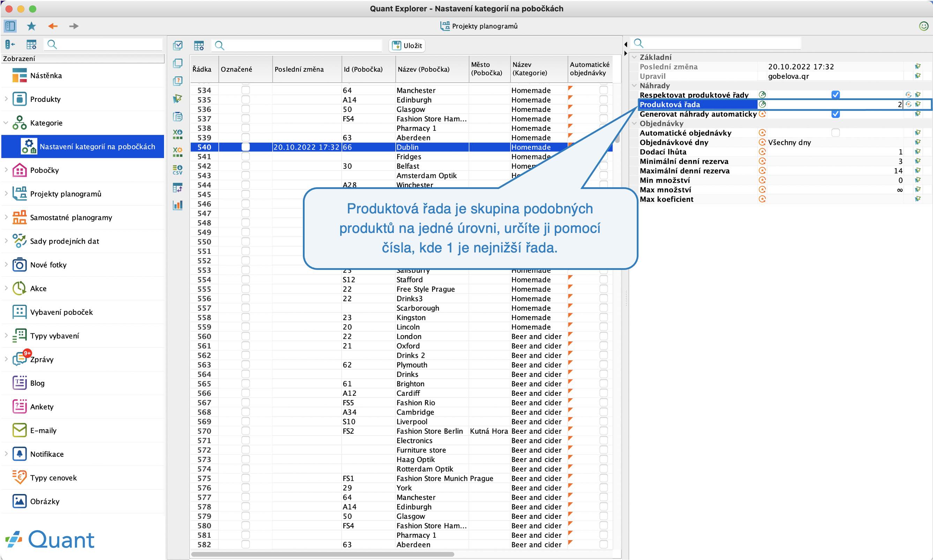Viewport: 933px width, 560px height.
Task: Toggle automatic orders box for row 582
Action: tap(603, 544)
